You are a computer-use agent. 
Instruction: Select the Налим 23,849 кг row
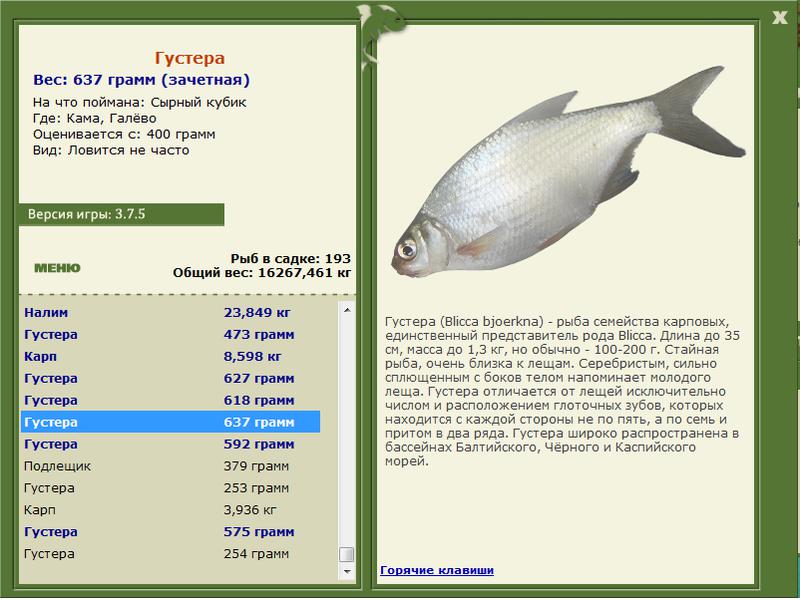170,312
